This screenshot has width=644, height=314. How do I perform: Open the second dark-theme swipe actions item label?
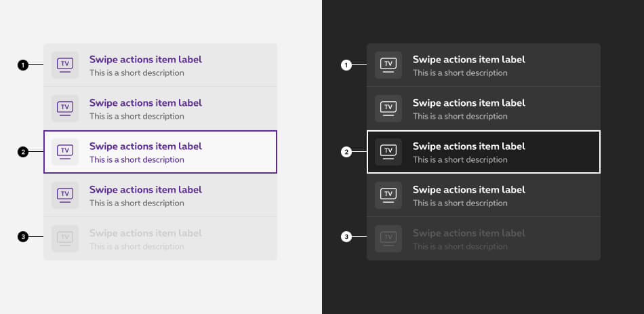469,103
